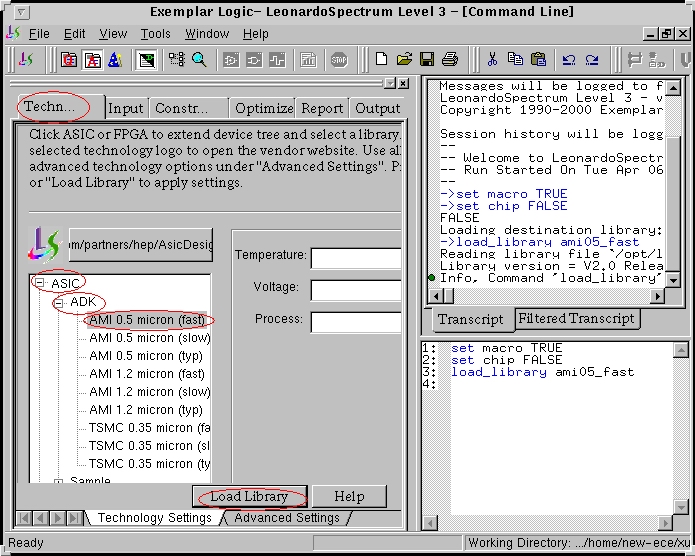This screenshot has width=695, height=556.
Task: Save using the floppy disk icon
Action: pos(427,59)
